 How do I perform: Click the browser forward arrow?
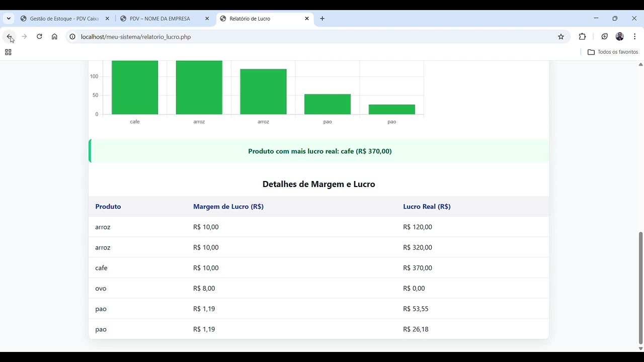pyautogui.click(x=24, y=37)
